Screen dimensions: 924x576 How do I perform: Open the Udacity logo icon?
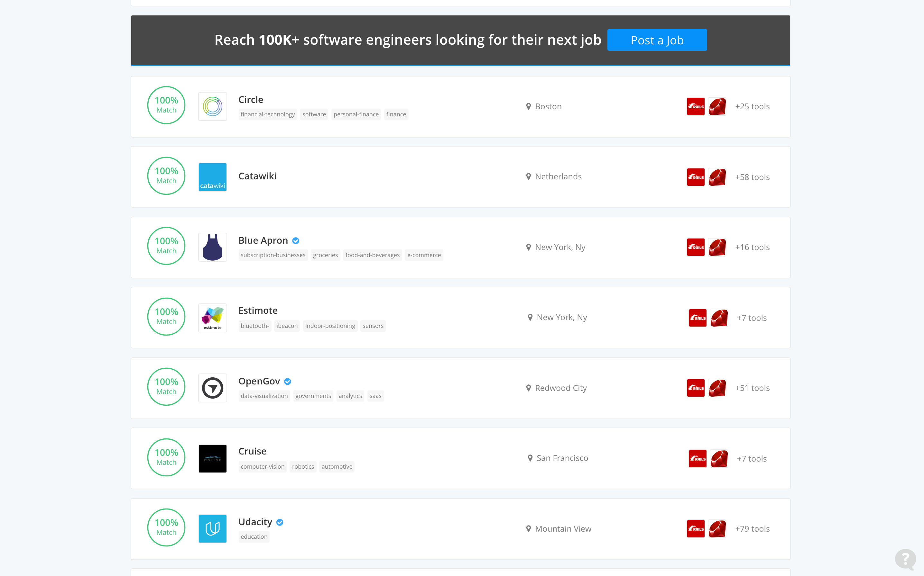(212, 528)
